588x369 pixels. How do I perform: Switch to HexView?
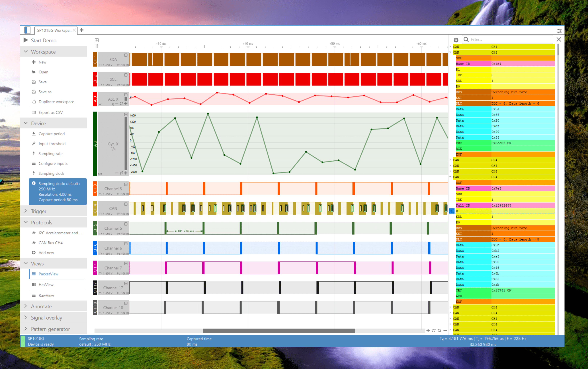click(x=46, y=285)
